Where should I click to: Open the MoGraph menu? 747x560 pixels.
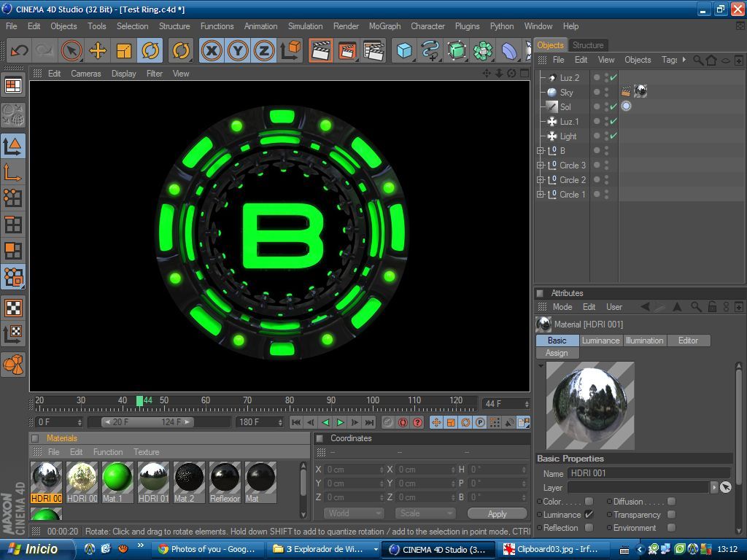384,26
